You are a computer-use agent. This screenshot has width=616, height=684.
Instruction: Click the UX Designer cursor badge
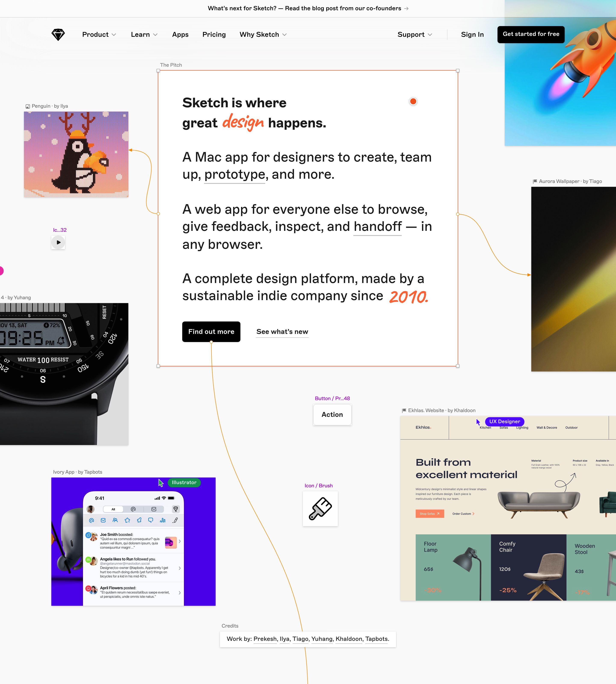pyautogui.click(x=504, y=422)
